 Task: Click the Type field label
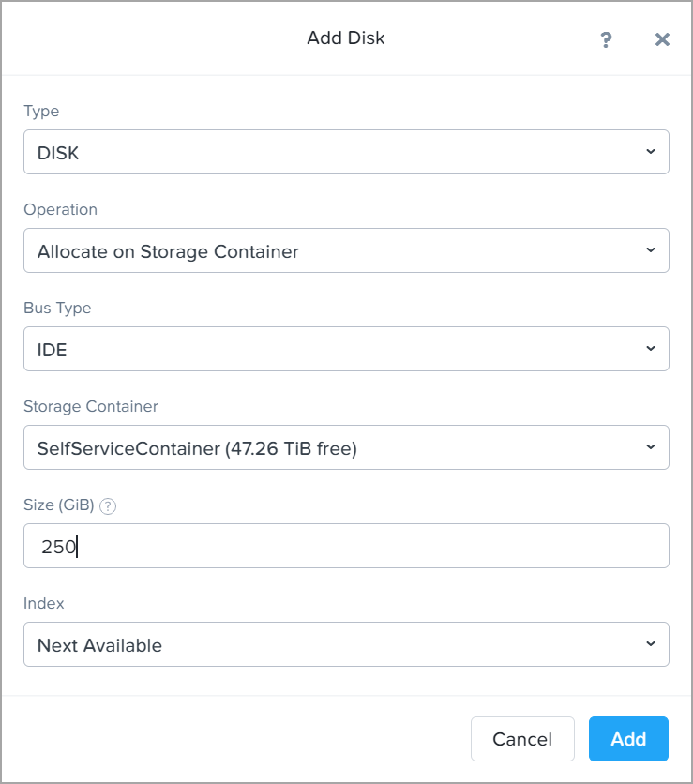(41, 111)
